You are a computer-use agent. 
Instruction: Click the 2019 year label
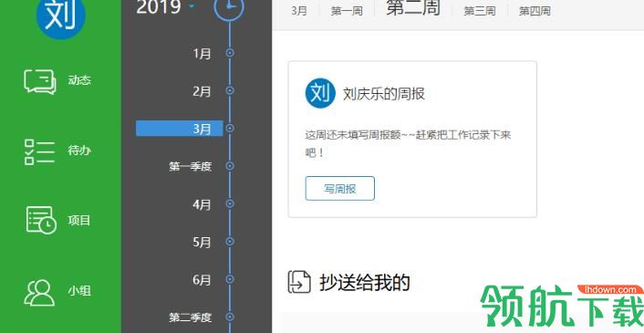(159, 7)
